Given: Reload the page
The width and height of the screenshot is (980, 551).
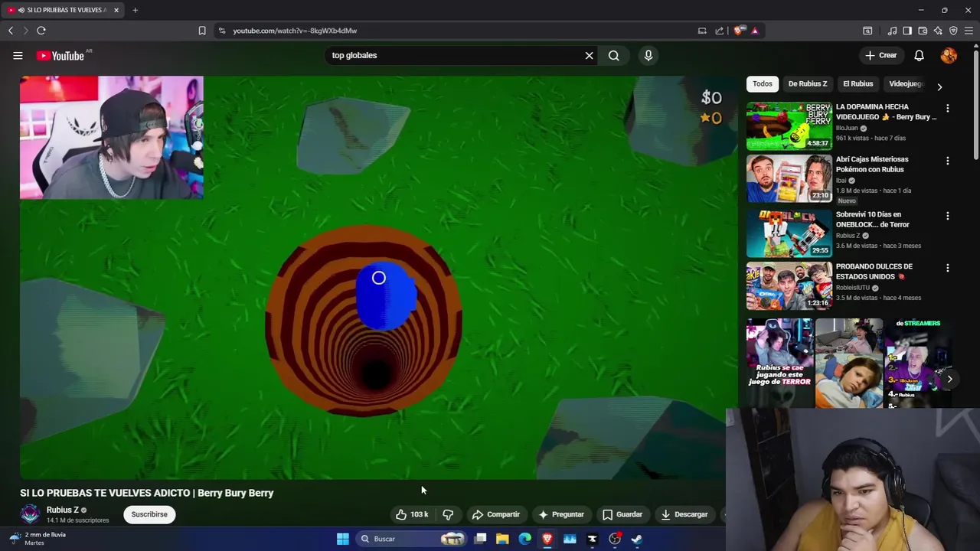Looking at the screenshot, I should 41,31.
